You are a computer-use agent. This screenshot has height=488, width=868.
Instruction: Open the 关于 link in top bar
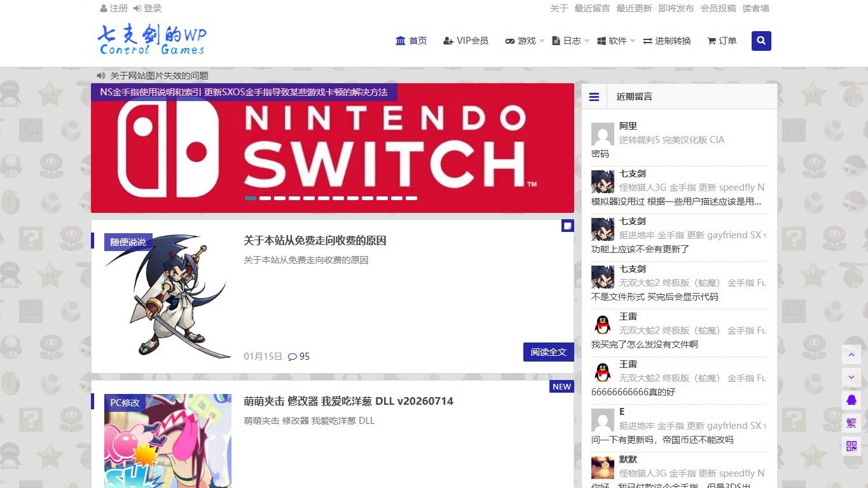pyautogui.click(x=559, y=8)
